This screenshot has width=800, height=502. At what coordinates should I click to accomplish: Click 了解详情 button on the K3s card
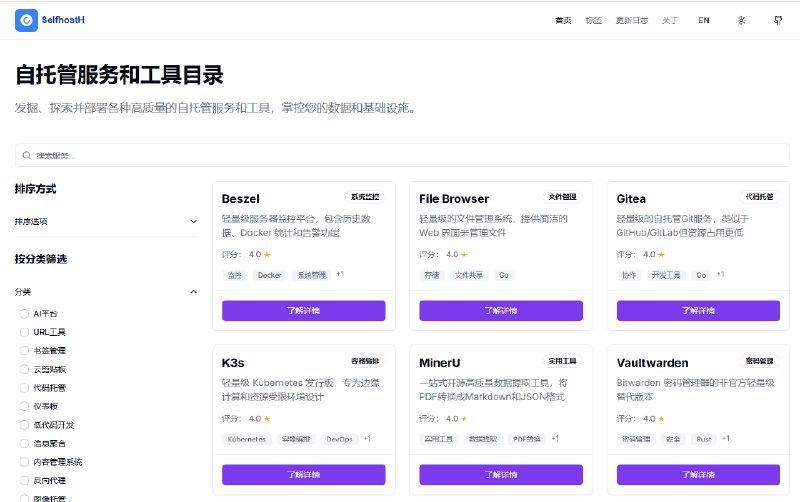coord(303,474)
